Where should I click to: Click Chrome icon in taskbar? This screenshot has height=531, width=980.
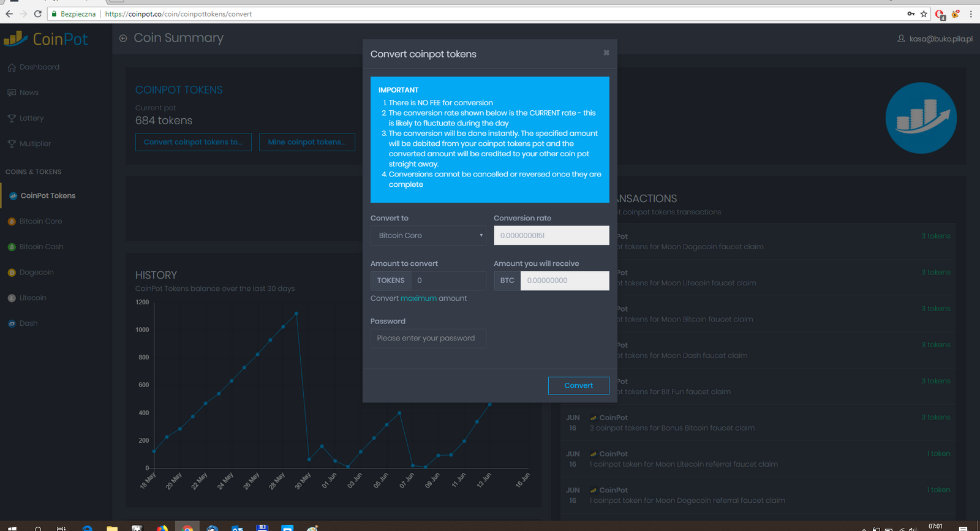[187, 527]
